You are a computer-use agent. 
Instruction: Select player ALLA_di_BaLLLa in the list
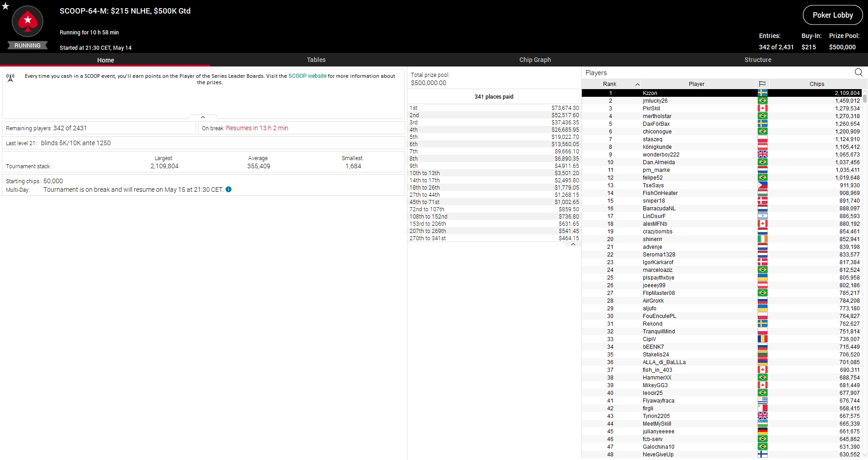(722, 362)
